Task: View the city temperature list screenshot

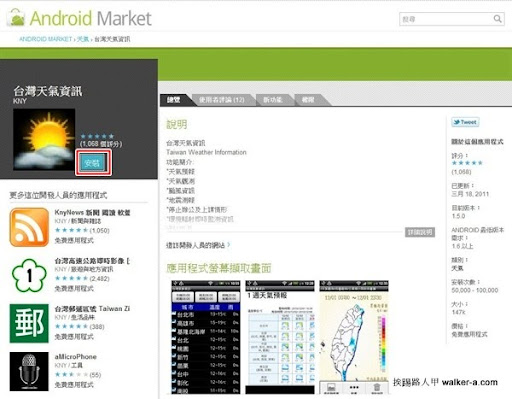Action: [x=206, y=337]
